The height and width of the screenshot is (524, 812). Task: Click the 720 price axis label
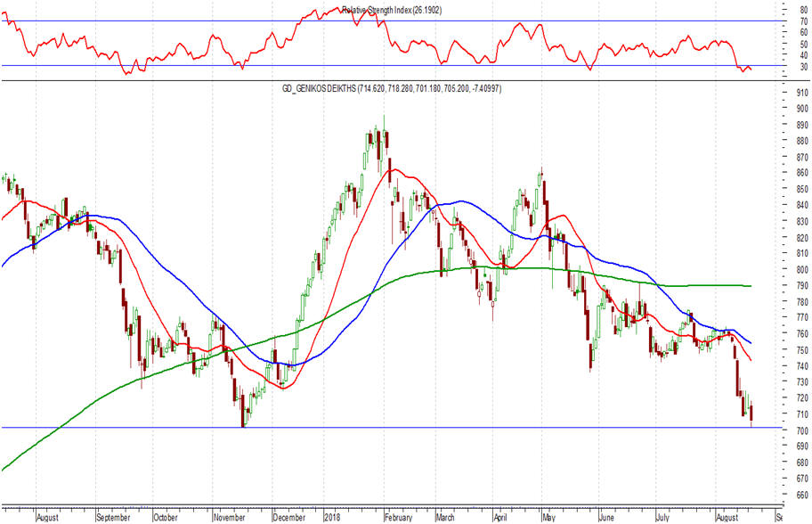pos(802,398)
